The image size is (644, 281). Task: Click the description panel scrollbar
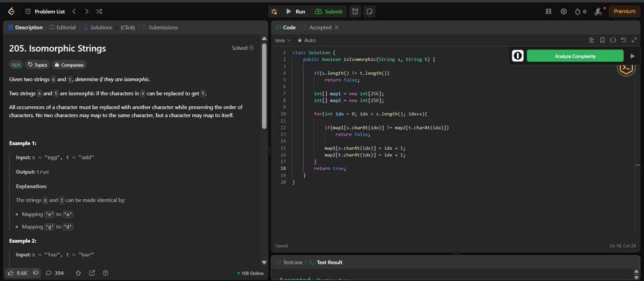coord(264,85)
